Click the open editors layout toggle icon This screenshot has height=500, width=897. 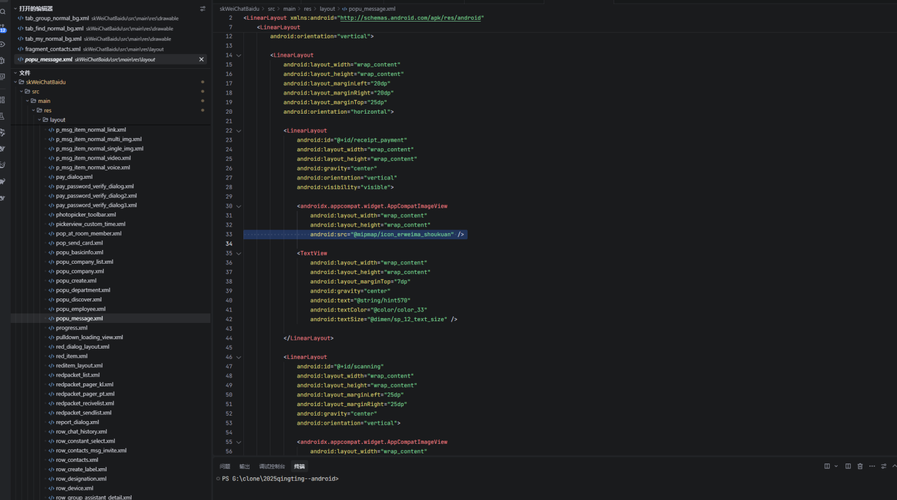[202, 8]
